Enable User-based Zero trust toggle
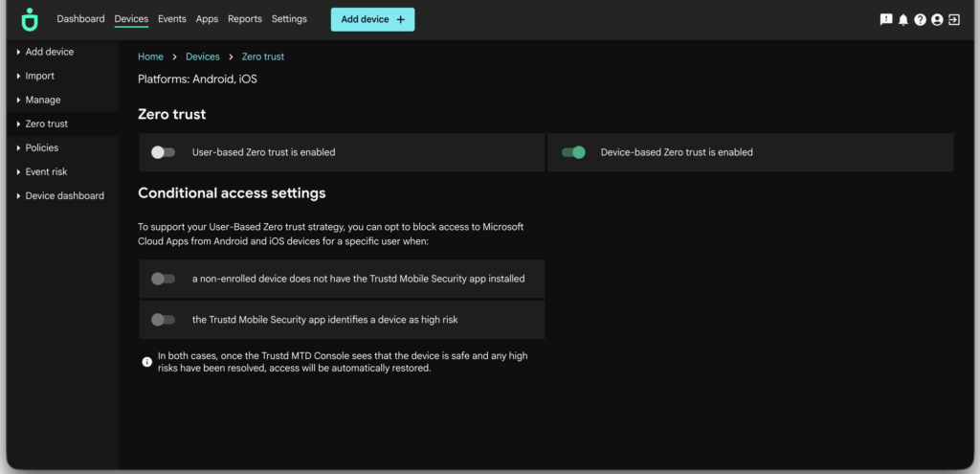 (x=164, y=152)
